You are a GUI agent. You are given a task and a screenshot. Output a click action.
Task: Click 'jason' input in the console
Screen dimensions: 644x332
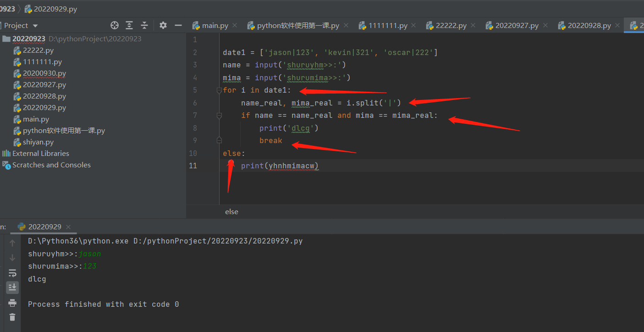pyautogui.click(x=90, y=254)
